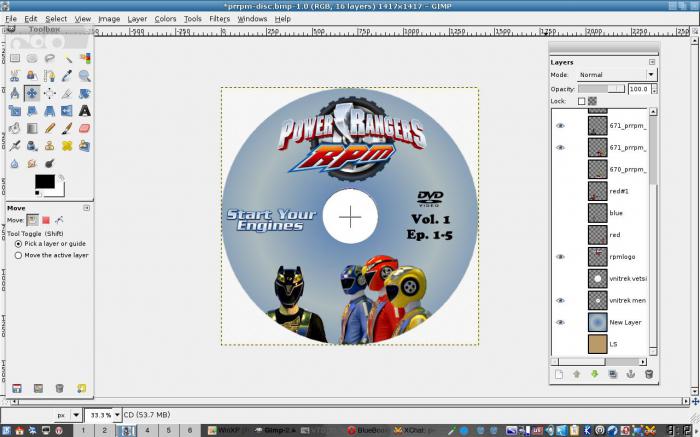Select the Free Select lasso tool
This screenshot has height=437, width=700.
tap(50, 58)
